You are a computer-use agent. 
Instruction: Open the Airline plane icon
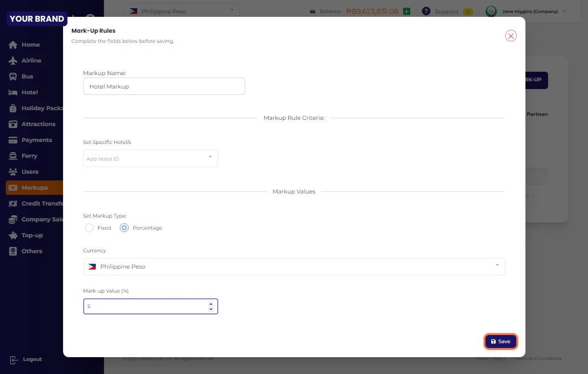pos(13,61)
